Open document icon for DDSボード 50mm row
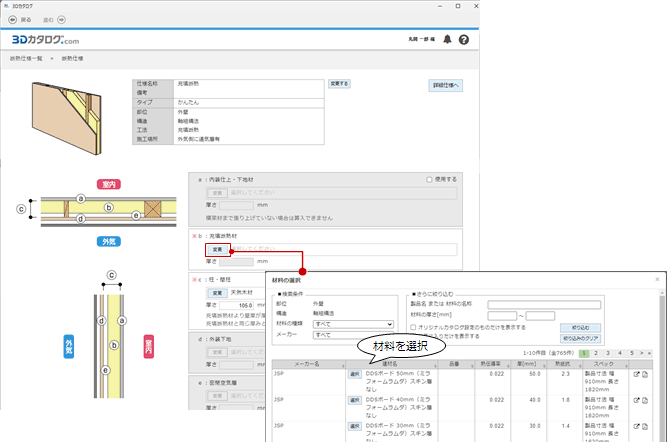 647,374
